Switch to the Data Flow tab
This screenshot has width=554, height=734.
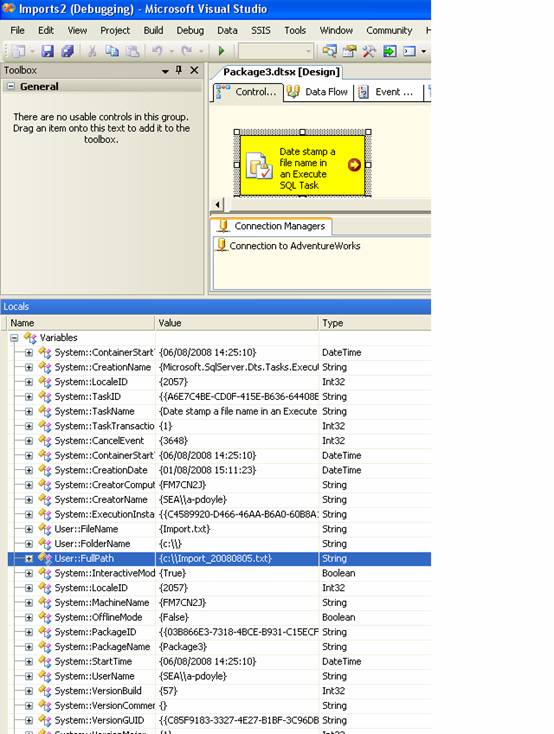318,92
